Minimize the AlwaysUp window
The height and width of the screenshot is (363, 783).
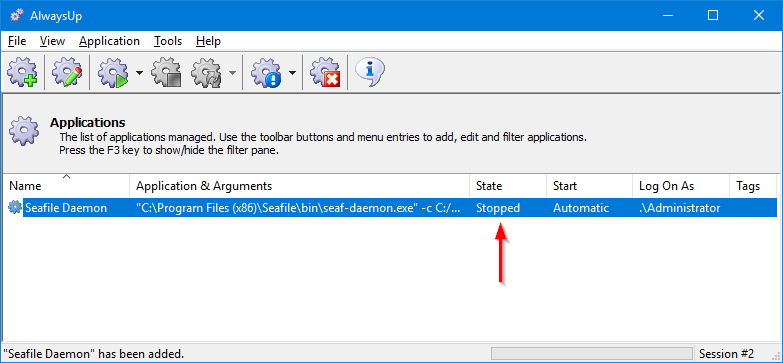(x=668, y=15)
